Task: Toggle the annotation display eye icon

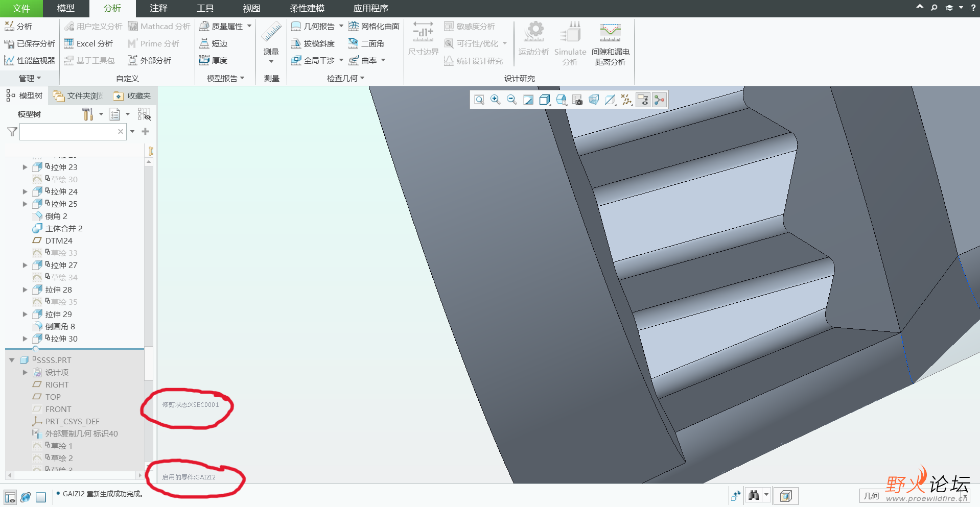Action: tap(643, 100)
